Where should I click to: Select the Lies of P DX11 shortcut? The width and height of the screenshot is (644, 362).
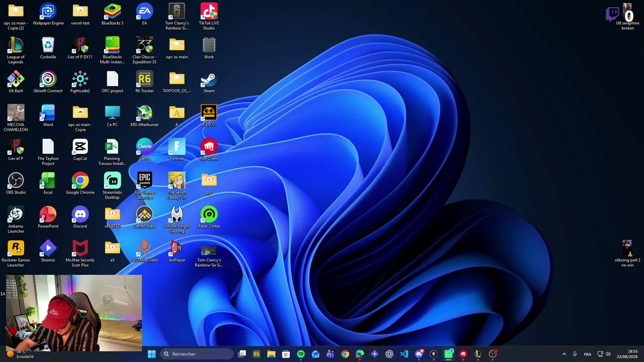coord(80,48)
